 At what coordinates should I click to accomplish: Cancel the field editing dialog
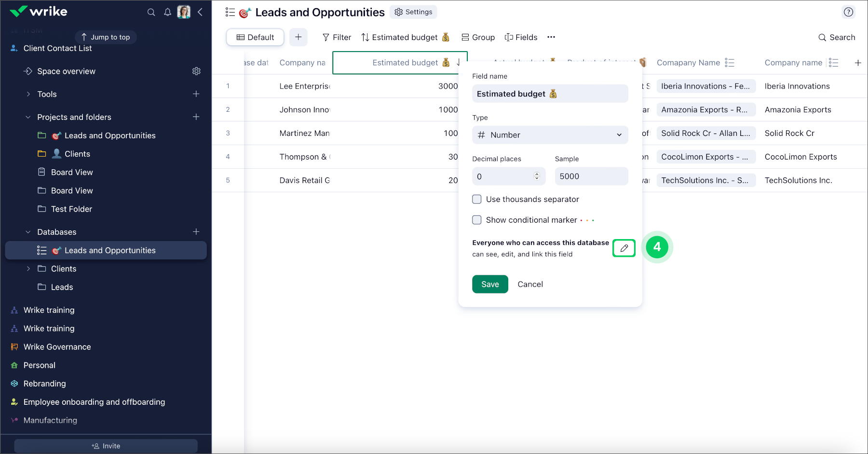click(530, 284)
